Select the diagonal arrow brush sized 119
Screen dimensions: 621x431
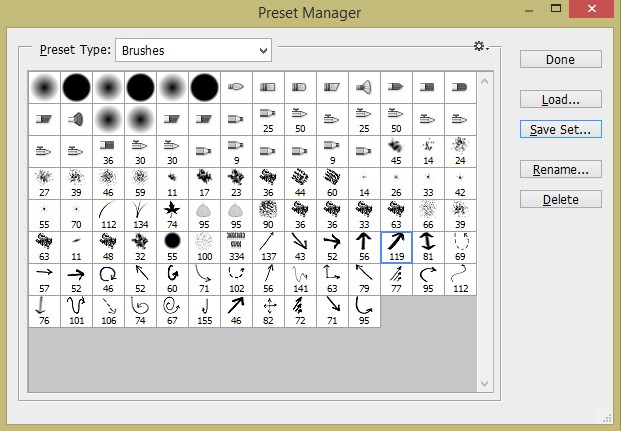click(x=396, y=246)
